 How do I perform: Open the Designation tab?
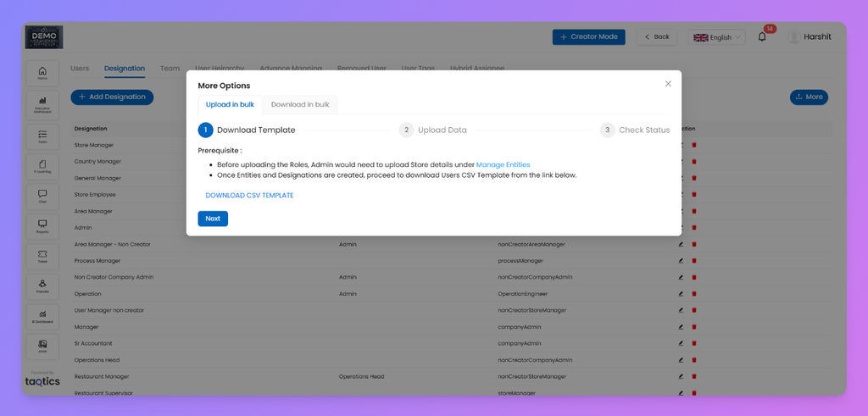(x=125, y=68)
